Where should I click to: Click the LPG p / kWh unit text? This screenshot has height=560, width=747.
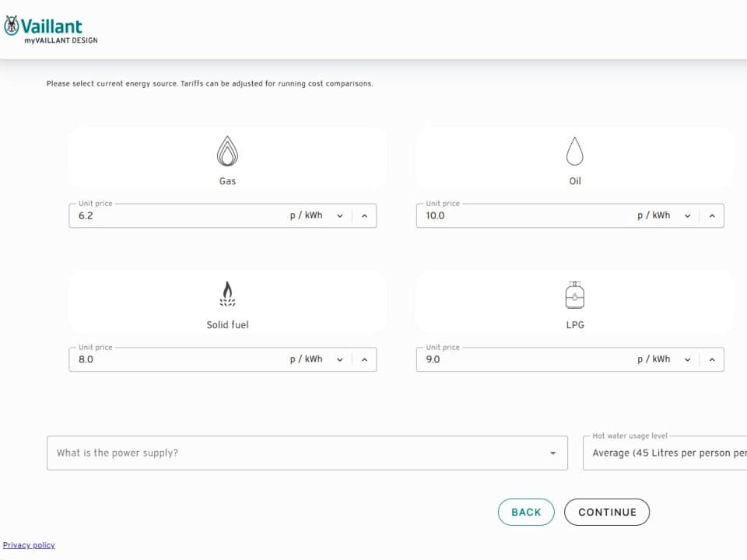coord(654,359)
